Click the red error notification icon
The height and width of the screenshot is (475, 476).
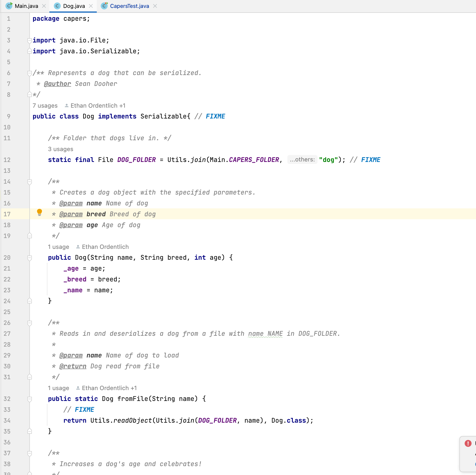468,443
